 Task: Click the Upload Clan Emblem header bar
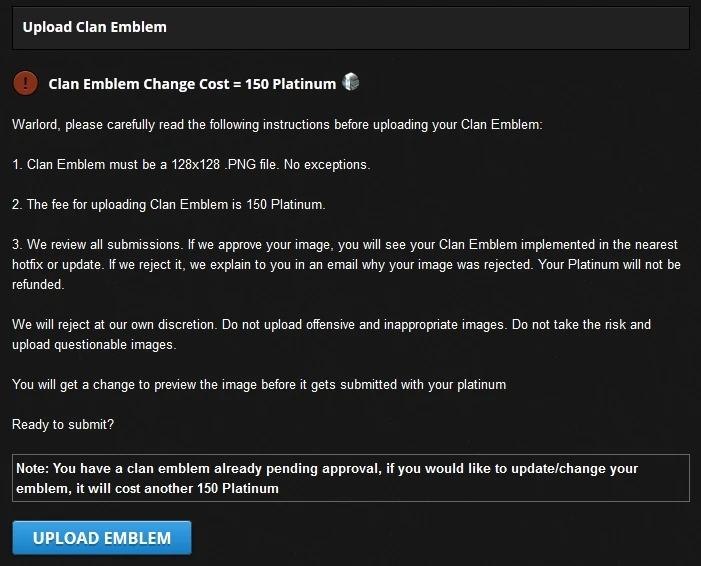click(350, 28)
